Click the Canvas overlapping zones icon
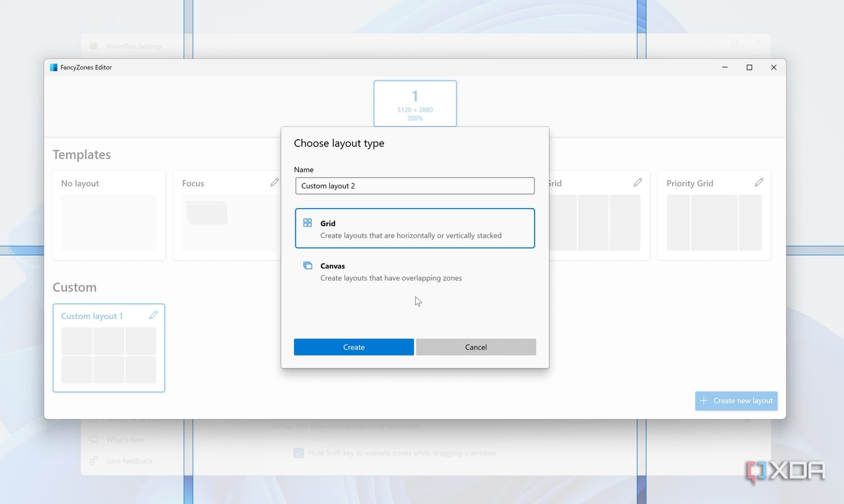 pos(307,265)
